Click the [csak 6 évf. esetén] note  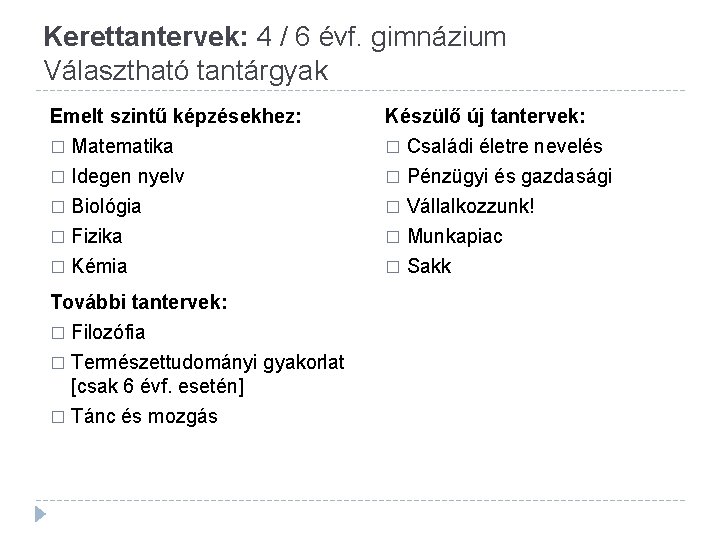click(x=158, y=386)
